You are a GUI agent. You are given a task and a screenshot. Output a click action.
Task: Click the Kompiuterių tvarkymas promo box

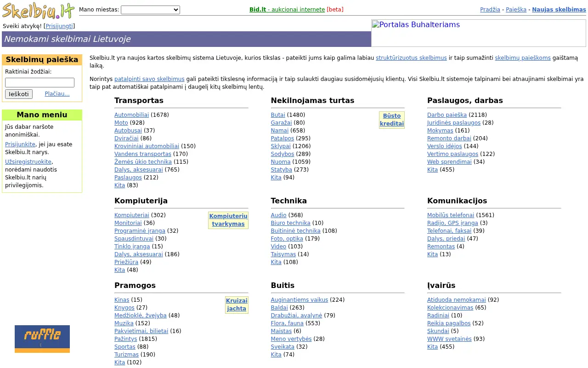(228, 220)
